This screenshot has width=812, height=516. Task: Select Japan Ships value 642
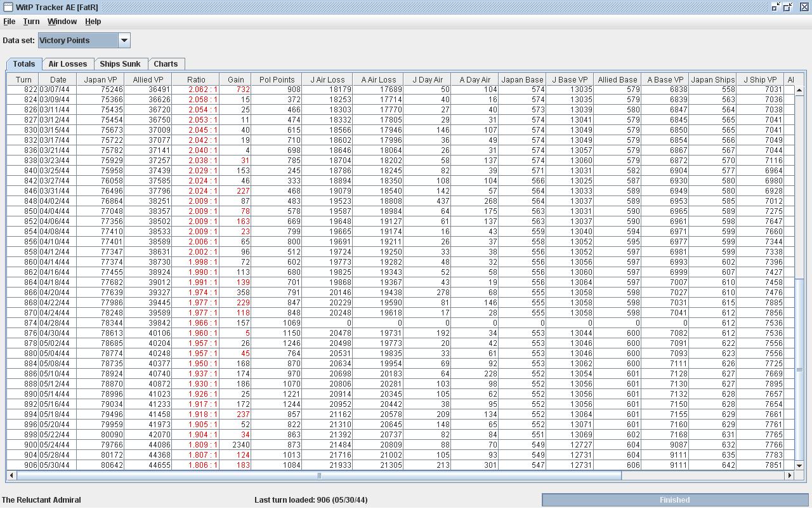pyautogui.click(x=712, y=465)
